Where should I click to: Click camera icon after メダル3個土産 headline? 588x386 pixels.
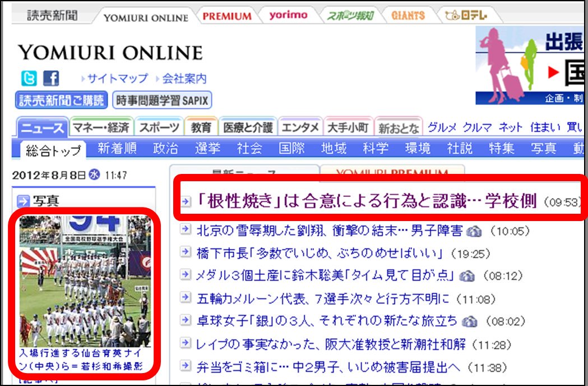467,277
